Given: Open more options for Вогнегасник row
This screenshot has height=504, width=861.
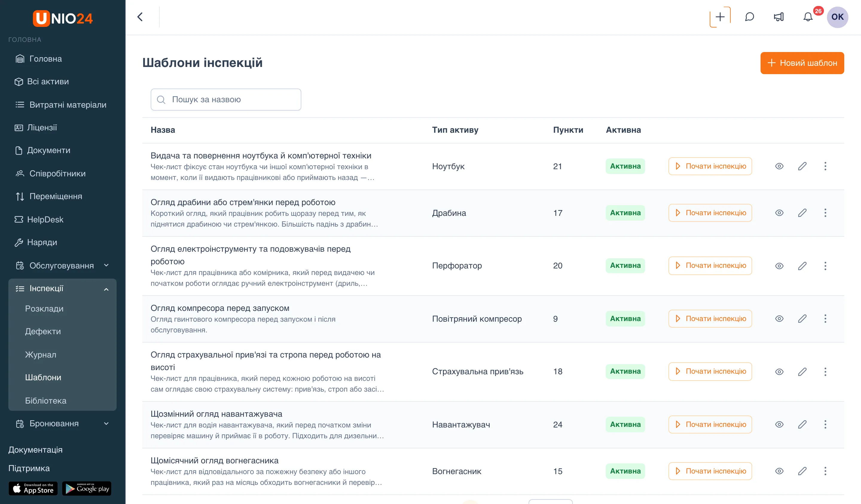Looking at the screenshot, I should tap(825, 471).
